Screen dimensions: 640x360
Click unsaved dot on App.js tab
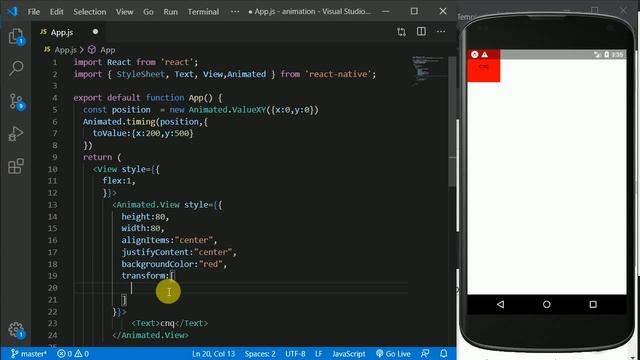tap(95, 32)
